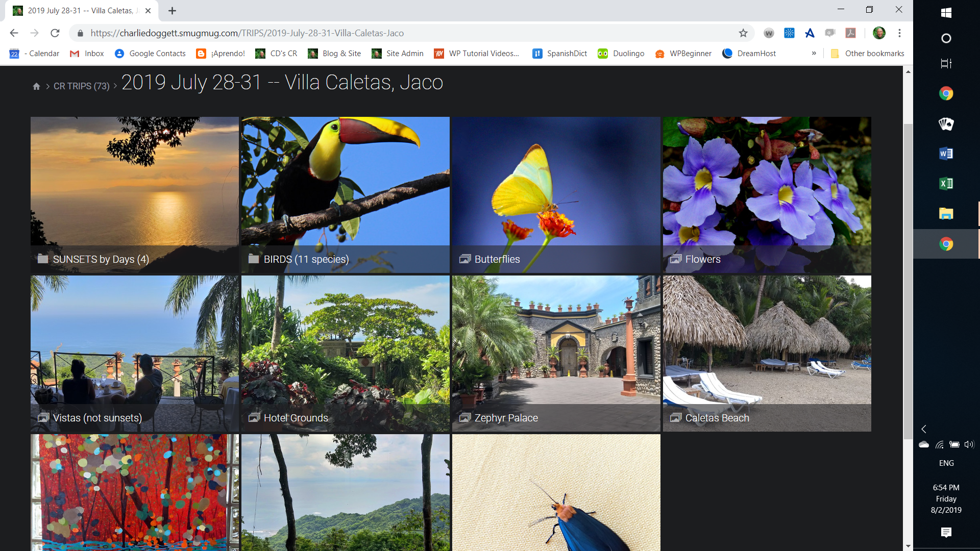Open the Caletas Beach gallery
This screenshot has width=980, height=551.
[x=767, y=354]
